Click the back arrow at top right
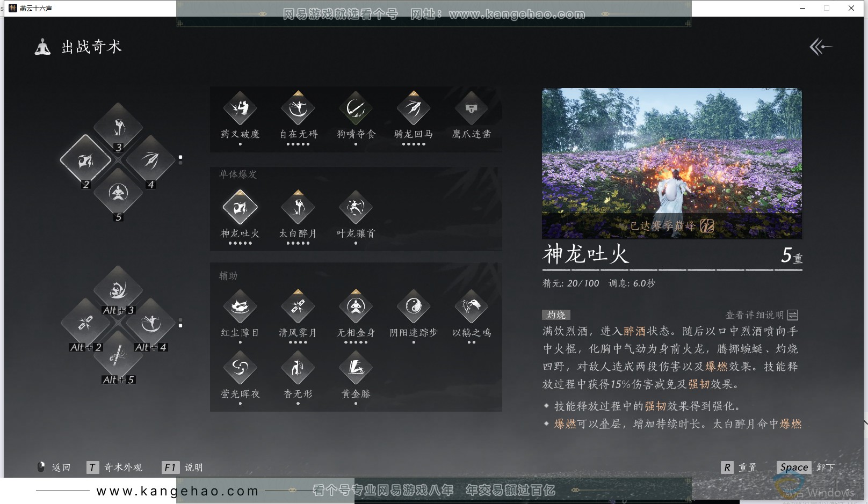The height and width of the screenshot is (504, 868). pyautogui.click(x=820, y=47)
